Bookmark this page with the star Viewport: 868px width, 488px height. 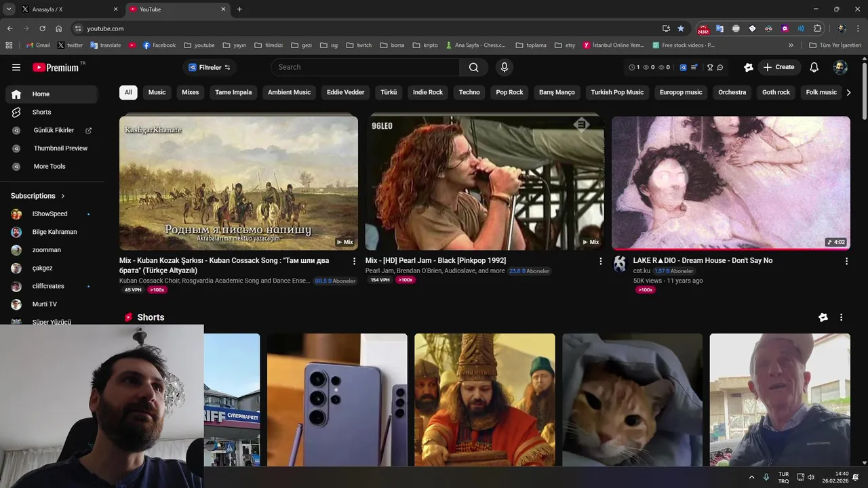[x=681, y=28]
